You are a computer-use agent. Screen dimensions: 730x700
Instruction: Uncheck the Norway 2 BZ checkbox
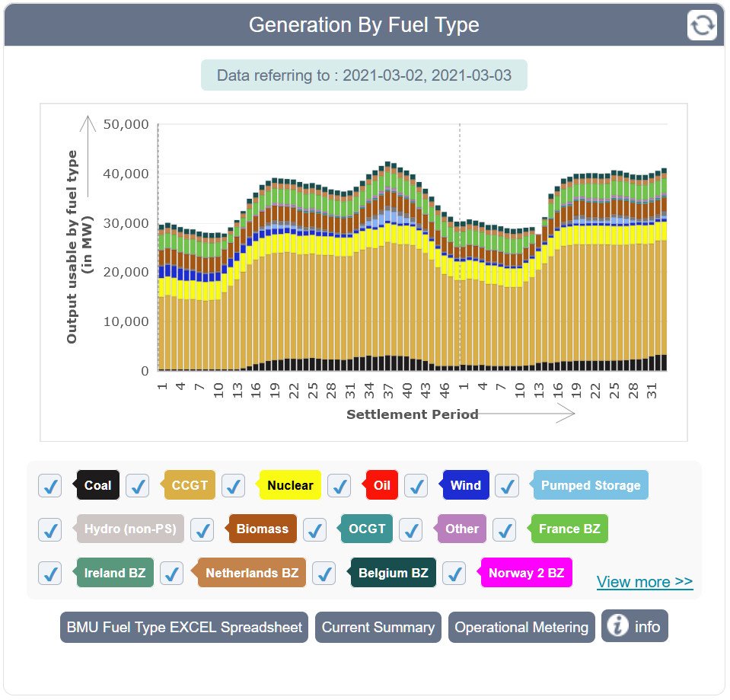[x=454, y=574]
